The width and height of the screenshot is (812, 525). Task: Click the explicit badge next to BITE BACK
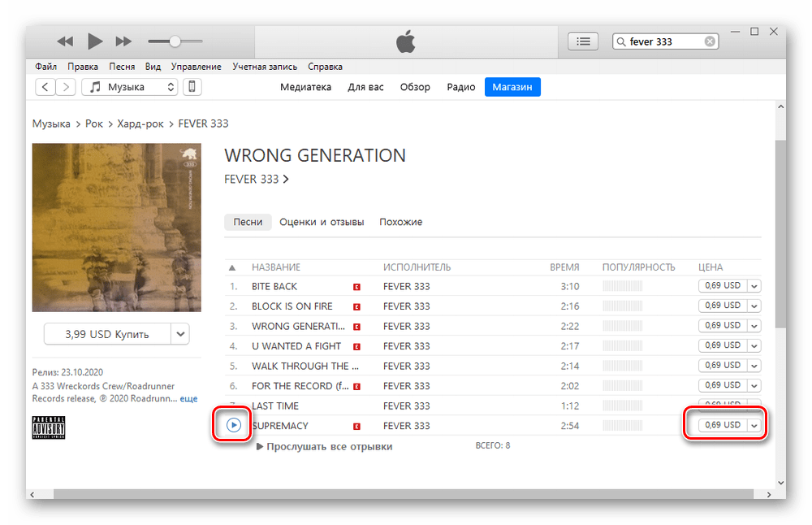point(356,287)
